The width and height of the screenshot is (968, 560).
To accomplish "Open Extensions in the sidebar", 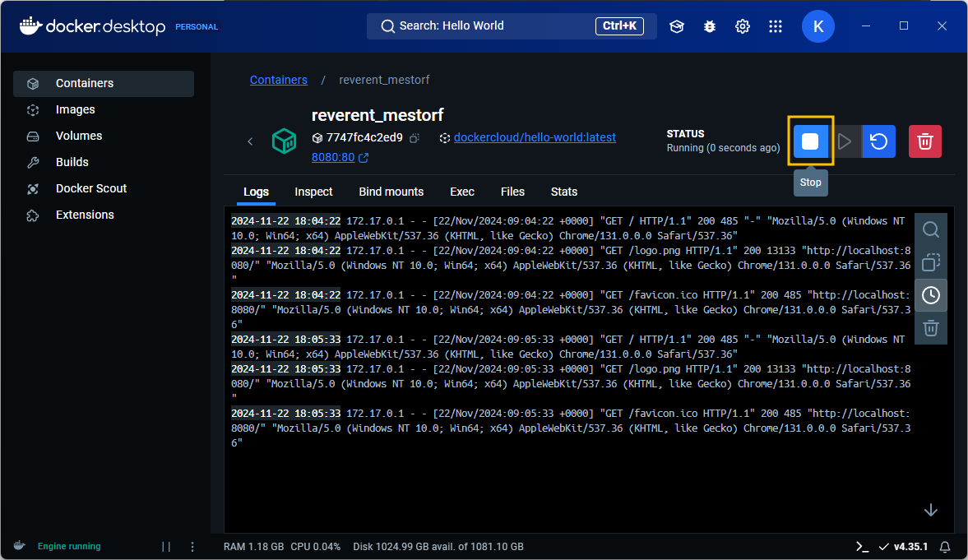I will 104,215.
